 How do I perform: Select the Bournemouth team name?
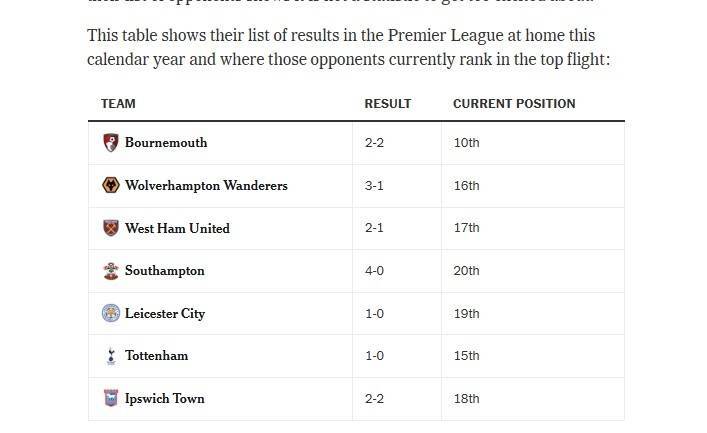166,143
